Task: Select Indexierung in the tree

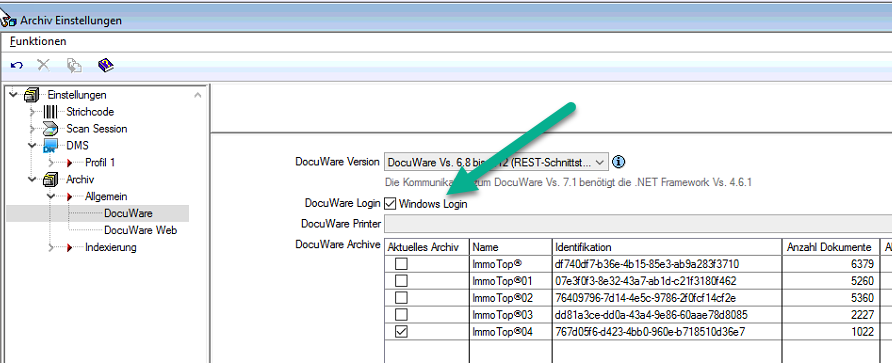Action: pyautogui.click(x=111, y=248)
